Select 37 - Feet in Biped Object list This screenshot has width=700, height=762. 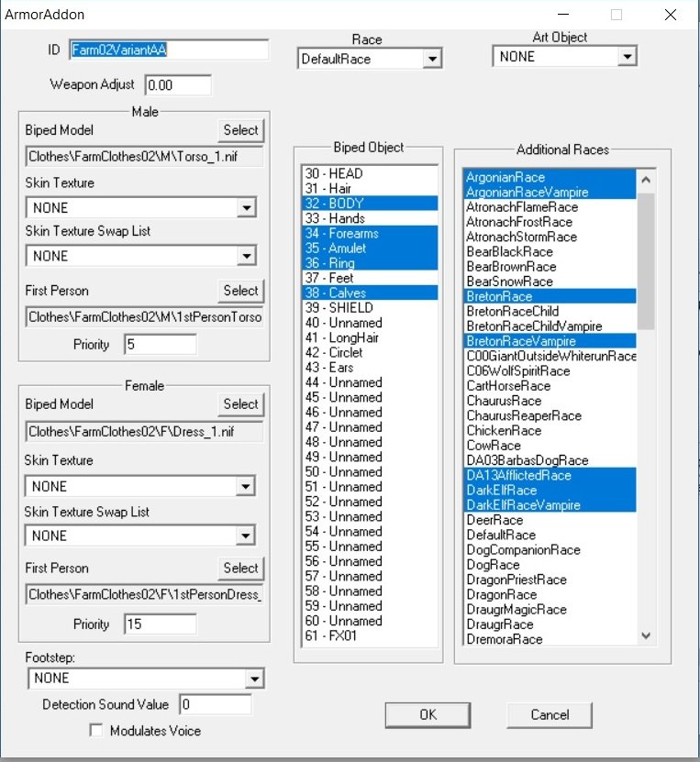370,278
